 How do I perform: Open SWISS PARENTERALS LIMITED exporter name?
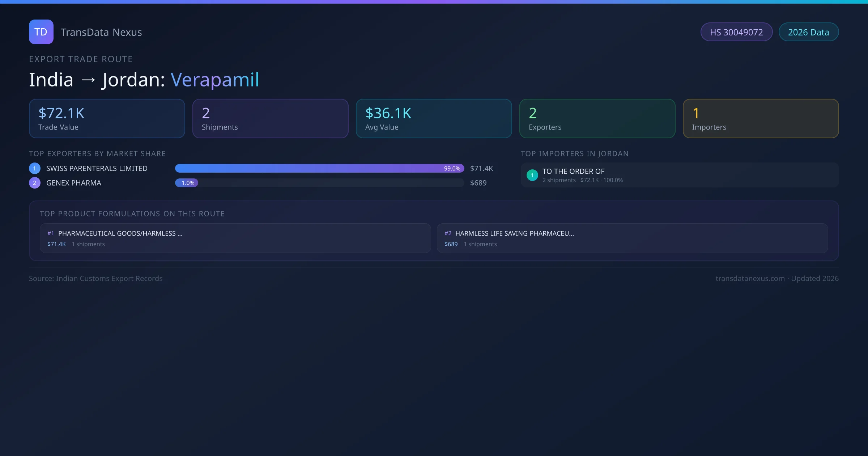click(x=97, y=168)
